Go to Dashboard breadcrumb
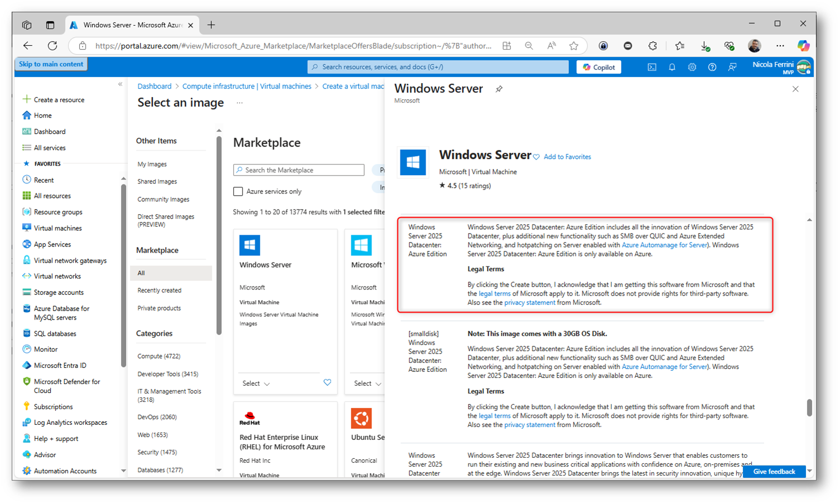This screenshot has height=504, width=840. [x=155, y=86]
